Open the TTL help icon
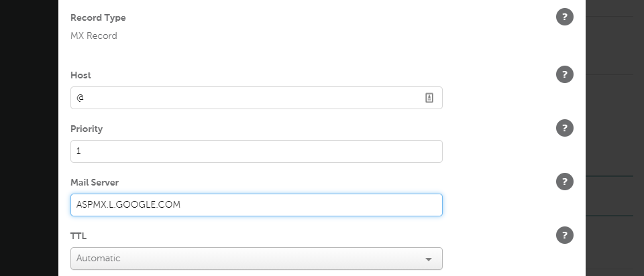This screenshot has height=276, width=644. [565, 235]
